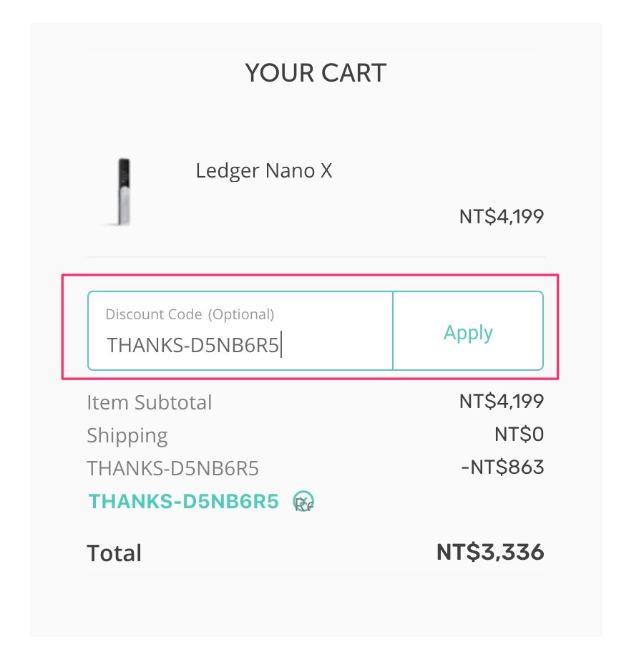
Task: Select the green THANKS-D5NB6R5 coupon tag
Action: tap(183, 502)
